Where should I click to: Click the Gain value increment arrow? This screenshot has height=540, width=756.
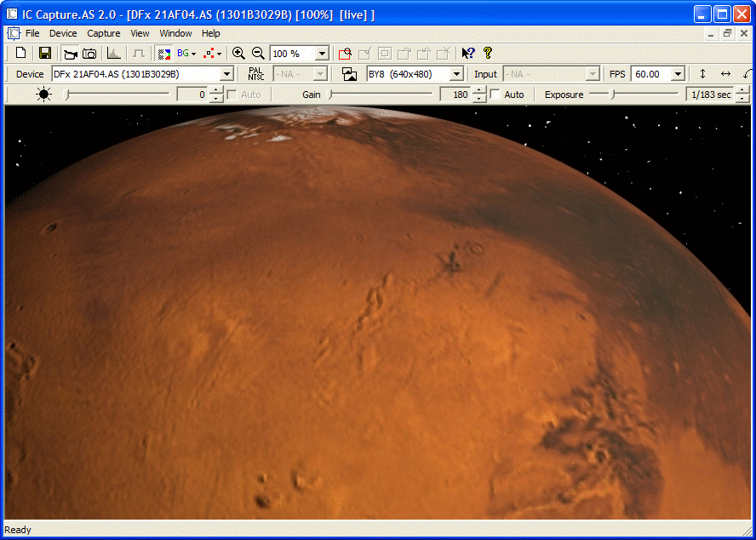(x=478, y=91)
